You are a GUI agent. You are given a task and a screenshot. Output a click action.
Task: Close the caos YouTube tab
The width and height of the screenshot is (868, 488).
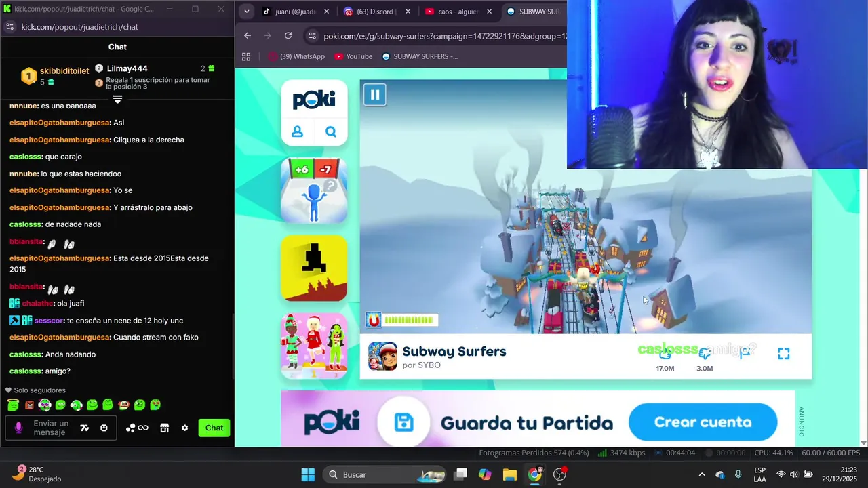coord(489,12)
